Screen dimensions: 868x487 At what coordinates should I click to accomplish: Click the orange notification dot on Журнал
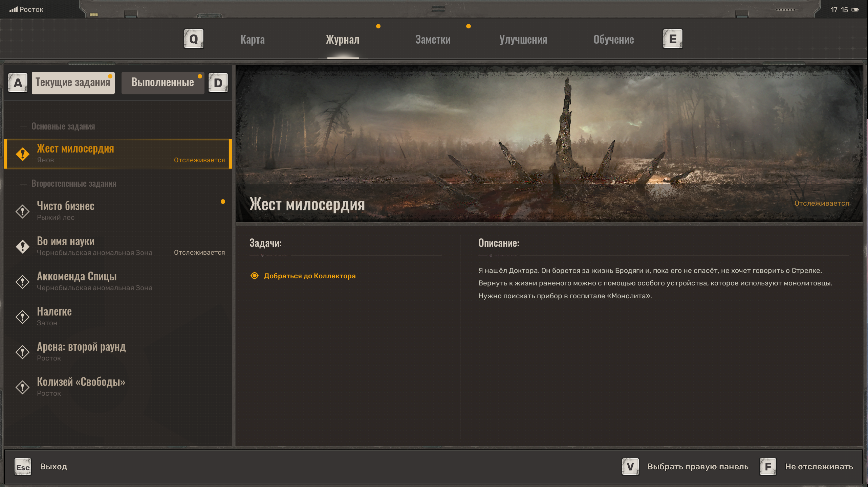pos(378,26)
